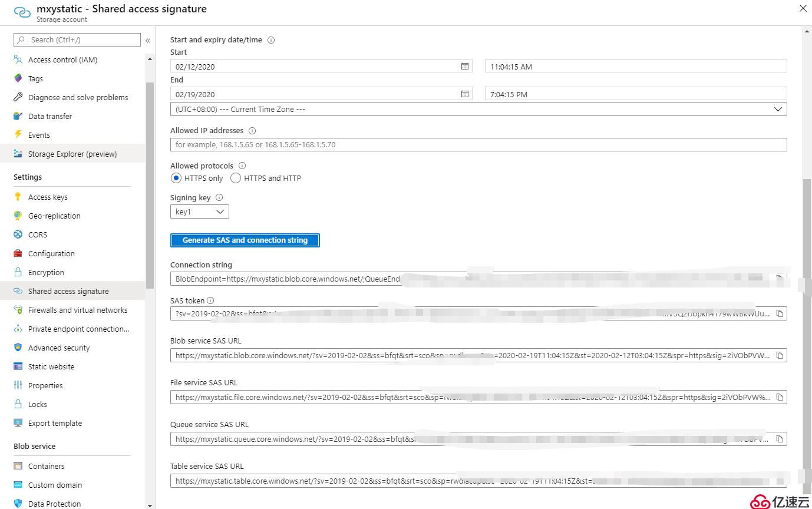Click info icon beside Start and expiry date/time
The width and height of the screenshot is (812, 509).
click(271, 40)
